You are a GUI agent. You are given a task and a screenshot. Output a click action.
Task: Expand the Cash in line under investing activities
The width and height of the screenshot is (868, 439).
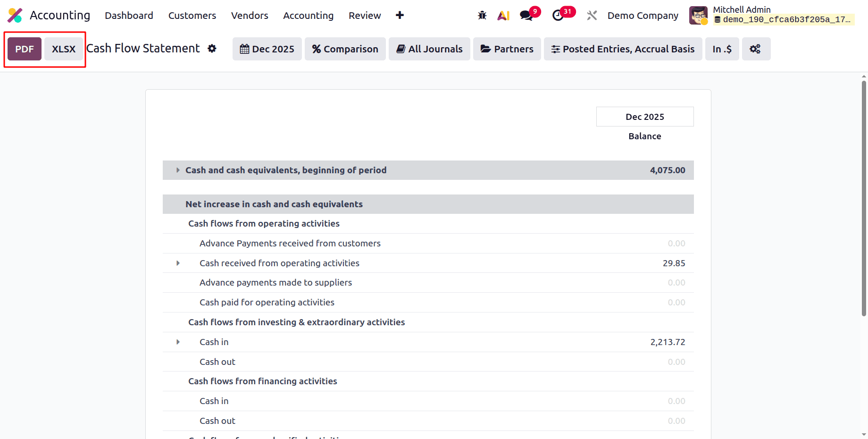point(178,342)
